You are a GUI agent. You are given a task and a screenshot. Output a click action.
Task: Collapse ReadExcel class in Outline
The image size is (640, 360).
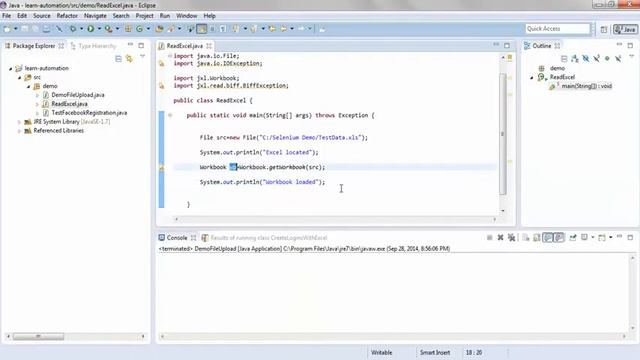pyautogui.click(x=531, y=78)
